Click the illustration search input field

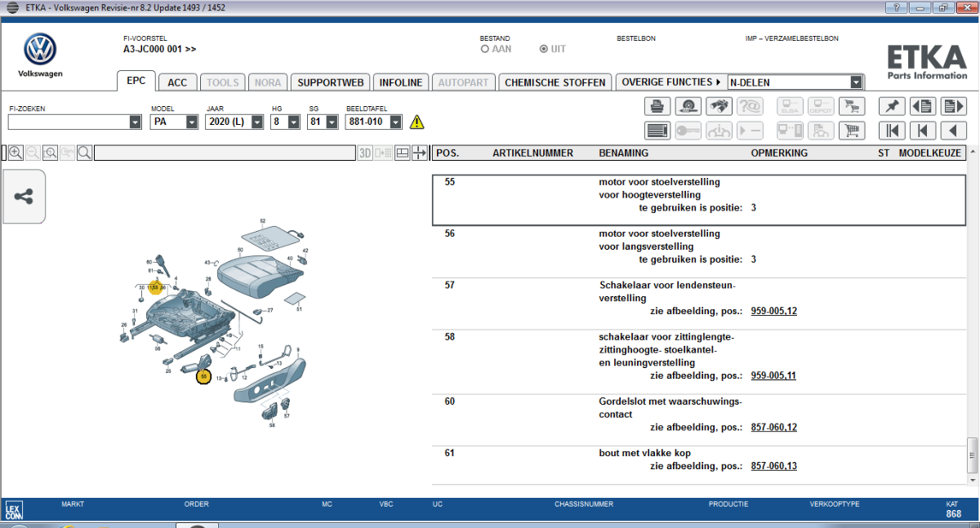click(x=225, y=153)
